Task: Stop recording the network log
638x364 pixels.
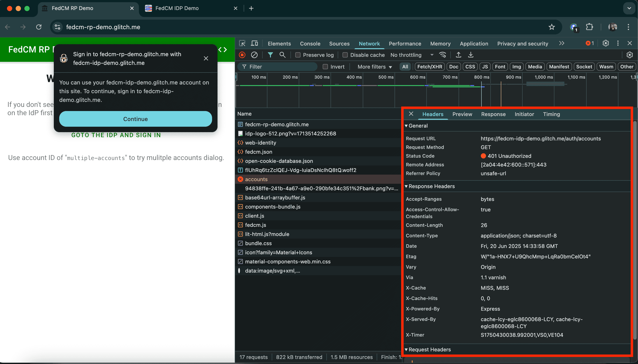Action: (x=242, y=55)
